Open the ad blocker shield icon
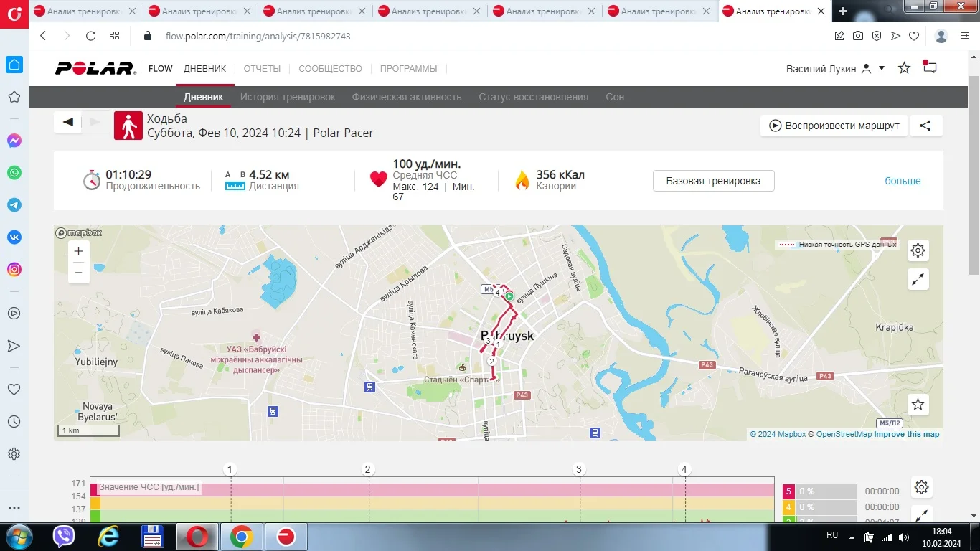980x551 pixels. tap(877, 36)
